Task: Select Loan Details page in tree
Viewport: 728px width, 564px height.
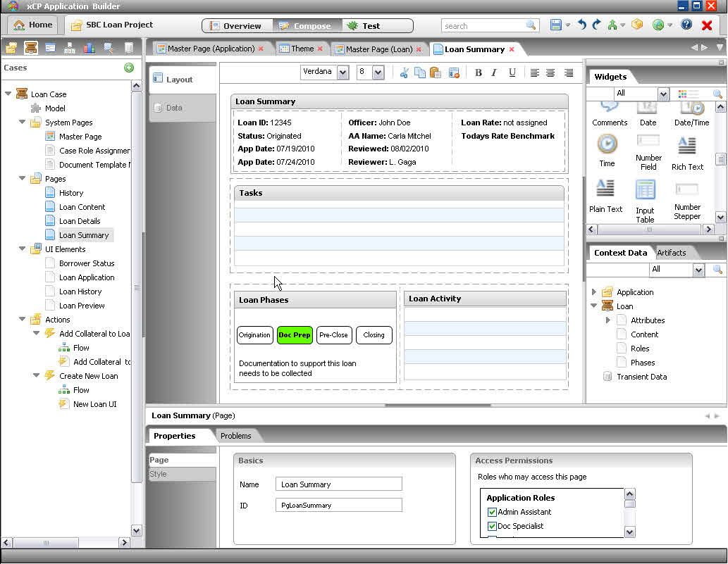Action: (x=80, y=221)
